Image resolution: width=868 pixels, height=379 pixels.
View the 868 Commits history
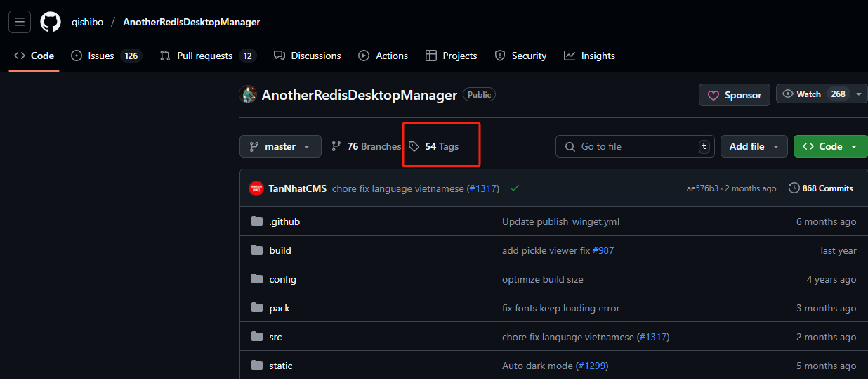point(821,188)
